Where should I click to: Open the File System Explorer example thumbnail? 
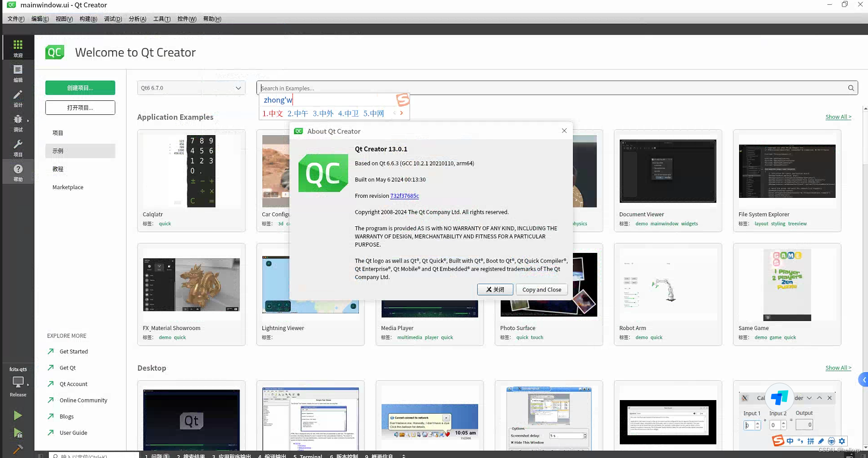tap(787, 171)
